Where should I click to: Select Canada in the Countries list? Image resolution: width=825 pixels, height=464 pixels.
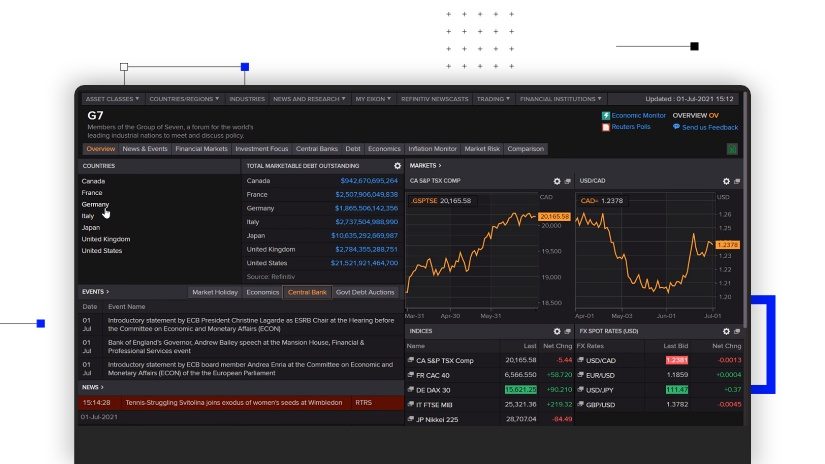pyautogui.click(x=93, y=181)
